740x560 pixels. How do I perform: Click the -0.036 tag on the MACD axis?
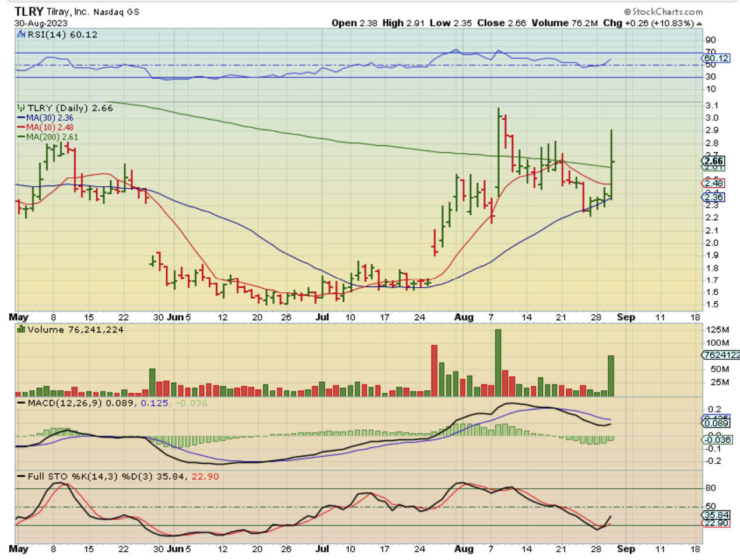[x=718, y=440]
